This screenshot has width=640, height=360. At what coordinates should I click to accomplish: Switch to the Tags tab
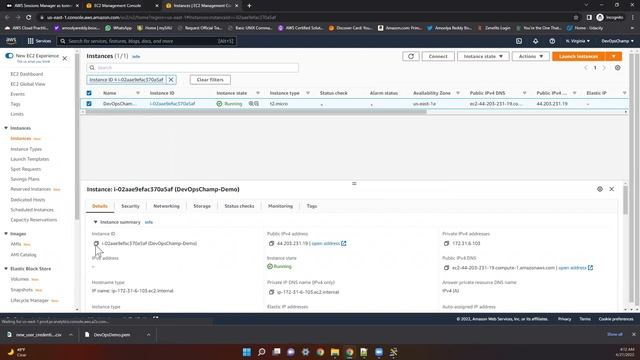click(x=311, y=206)
